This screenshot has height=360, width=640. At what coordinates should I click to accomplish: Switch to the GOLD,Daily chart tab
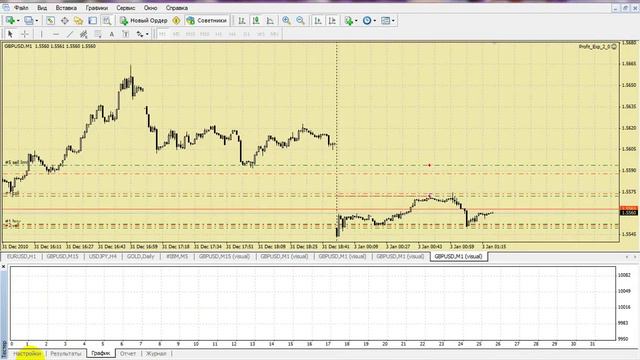click(140, 257)
